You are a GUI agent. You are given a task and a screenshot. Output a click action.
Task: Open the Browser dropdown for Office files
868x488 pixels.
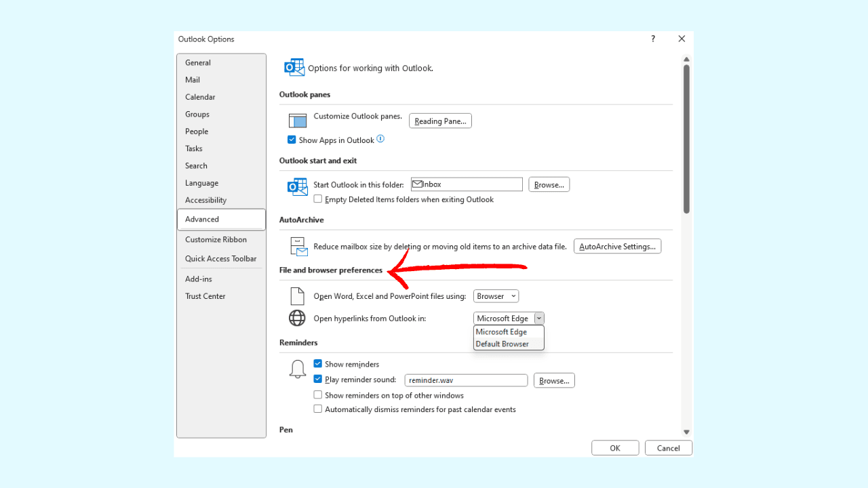tap(496, 296)
